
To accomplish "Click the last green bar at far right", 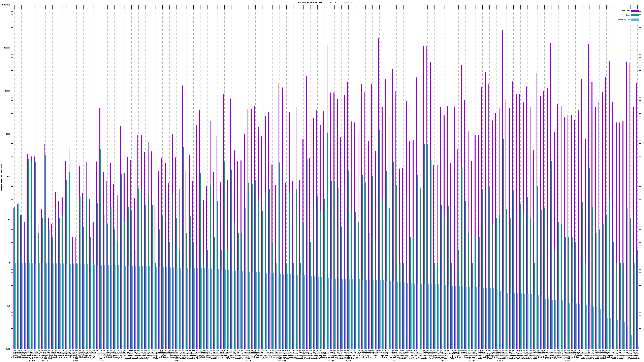I will (637, 300).
